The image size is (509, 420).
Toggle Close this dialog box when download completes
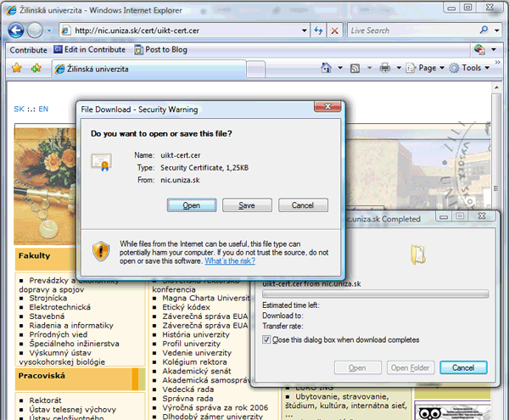pos(266,340)
